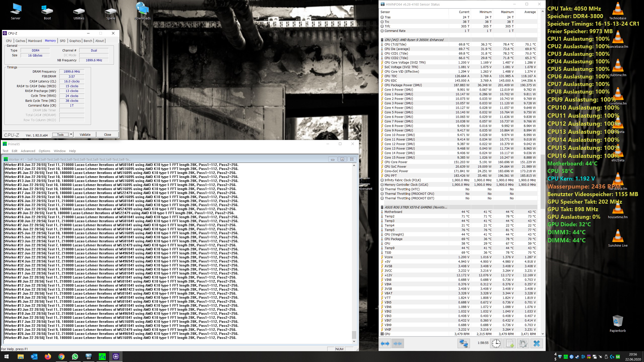The image size is (644, 362).
Task: Open HWiNFO remote network monitoring
Action: [x=463, y=343]
